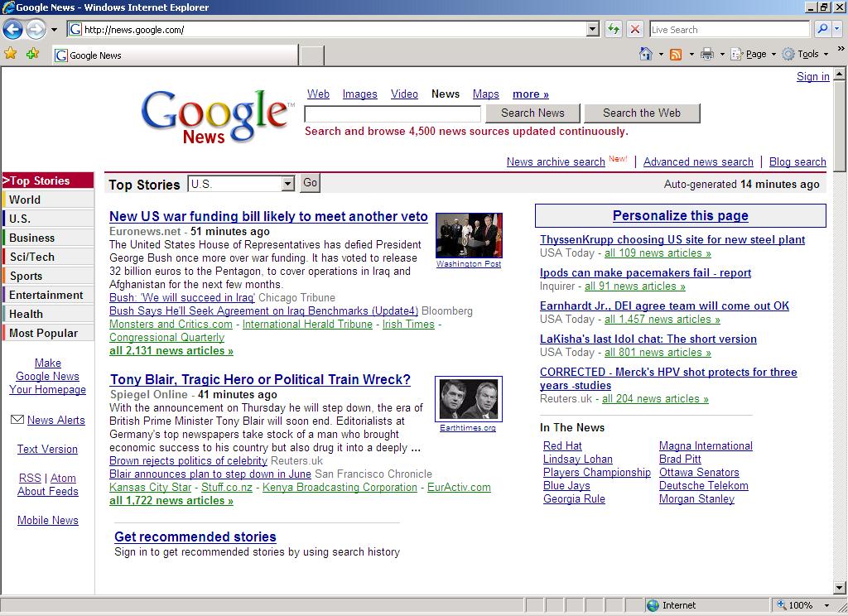Switch to Google Video link
Viewport: 848px width, 616px height.
pyautogui.click(x=404, y=94)
